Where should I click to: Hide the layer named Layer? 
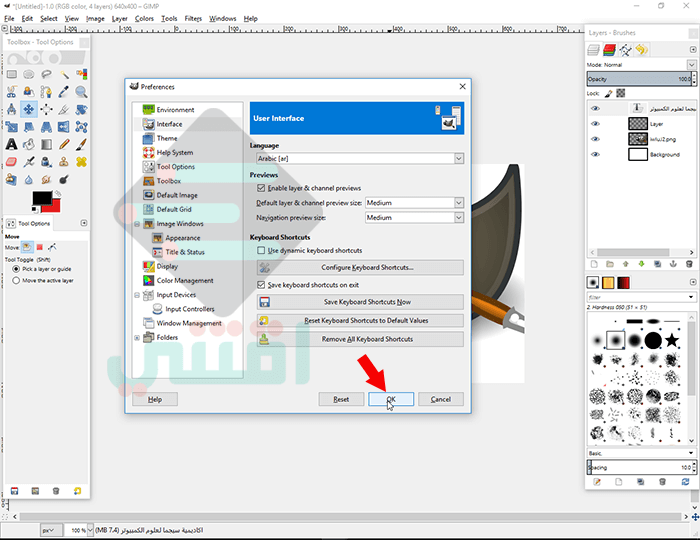click(x=595, y=124)
